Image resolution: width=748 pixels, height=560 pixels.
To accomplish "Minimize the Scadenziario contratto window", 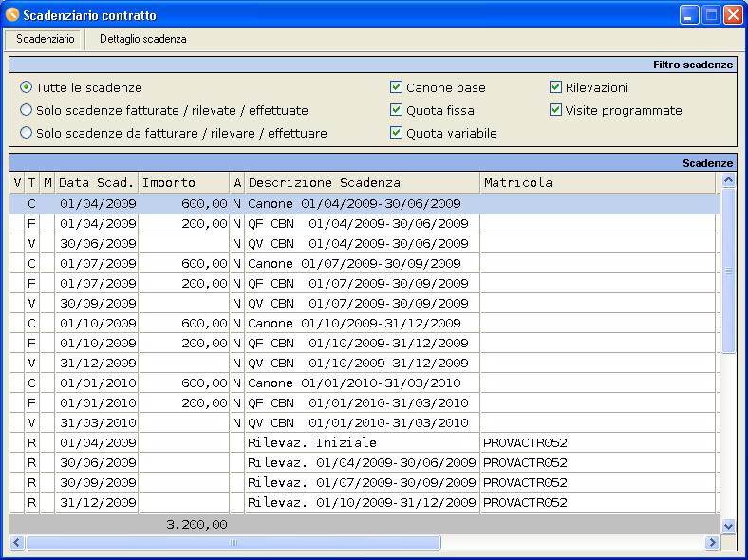I will [689, 15].
